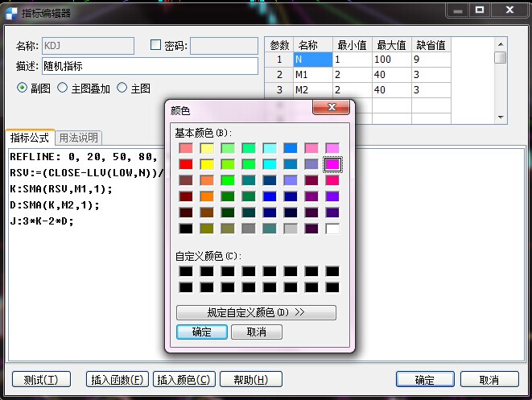This screenshot has height=400, width=532.
Task: Open 插入函数(F) to insert a function
Action: (x=117, y=380)
